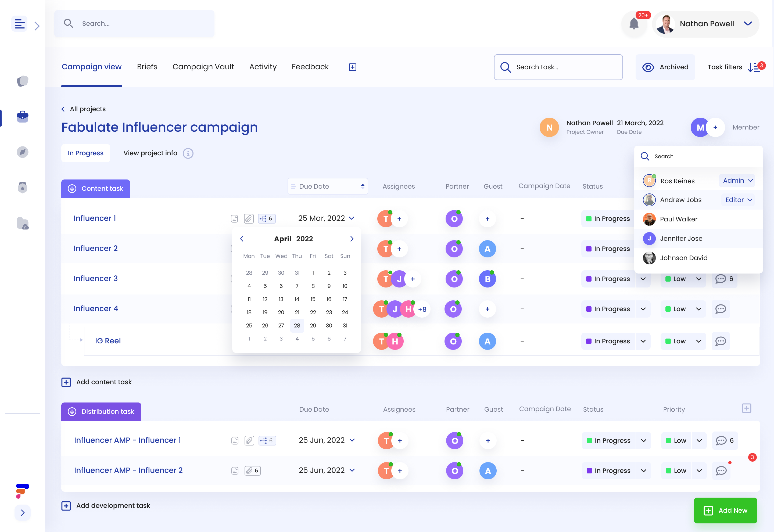Open Influencer 4 priority Low dropdown
The height and width of the screenshot is (532, 774).
[699, 309]
